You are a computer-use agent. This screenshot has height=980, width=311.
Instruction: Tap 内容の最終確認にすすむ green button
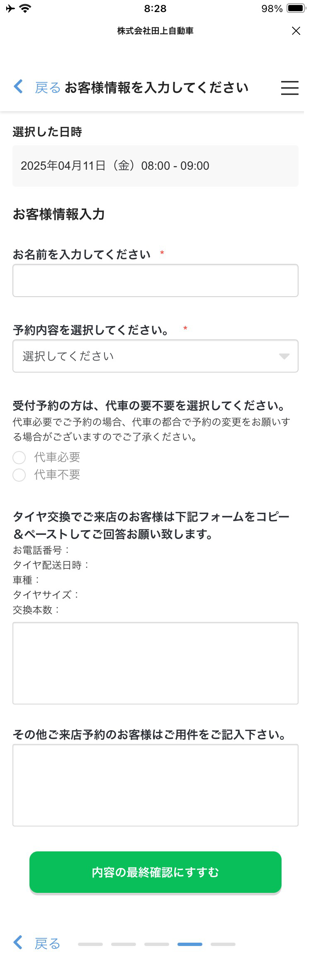click(155, 873)
